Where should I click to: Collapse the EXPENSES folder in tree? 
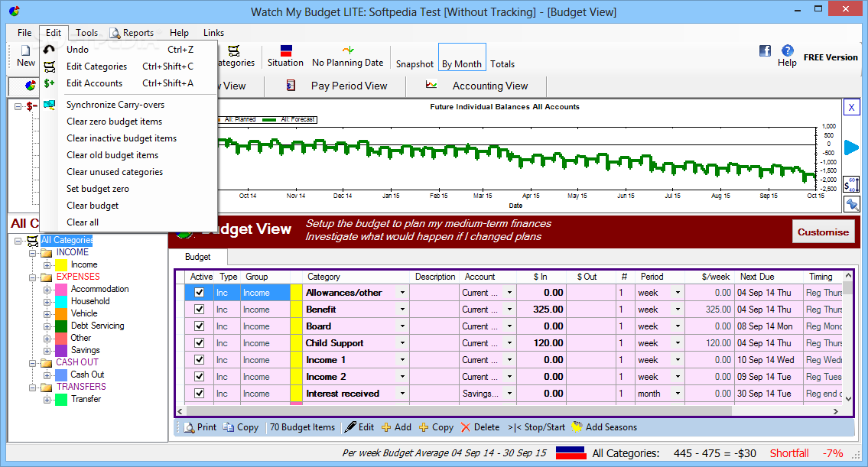click(x=33, y=277)
